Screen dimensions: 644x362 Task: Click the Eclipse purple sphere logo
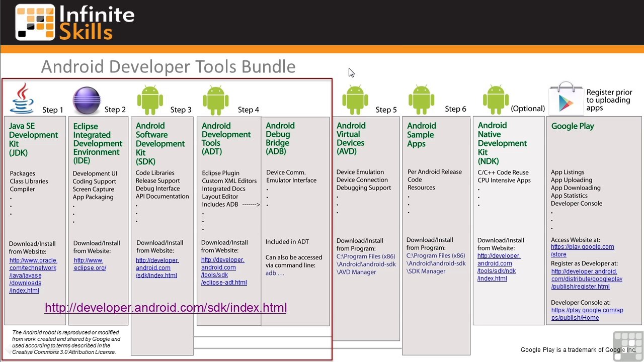point(87,101)
